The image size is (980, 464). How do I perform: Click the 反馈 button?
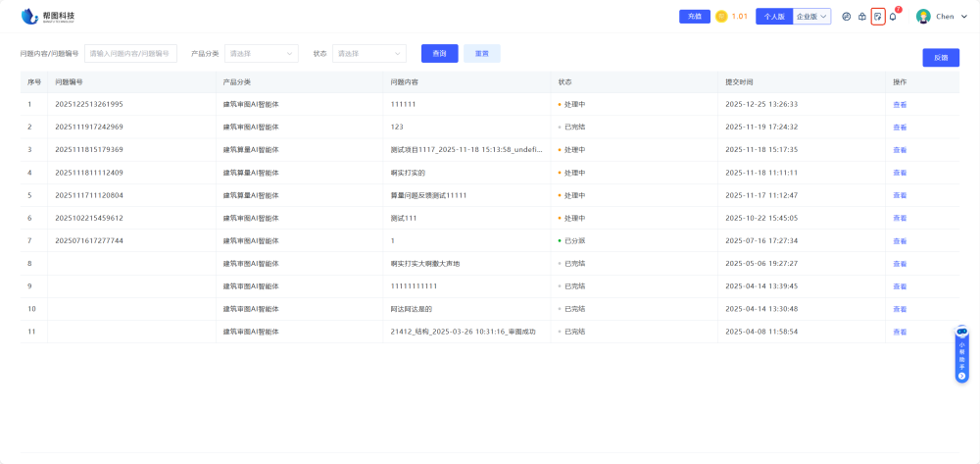tap(941, 58)
